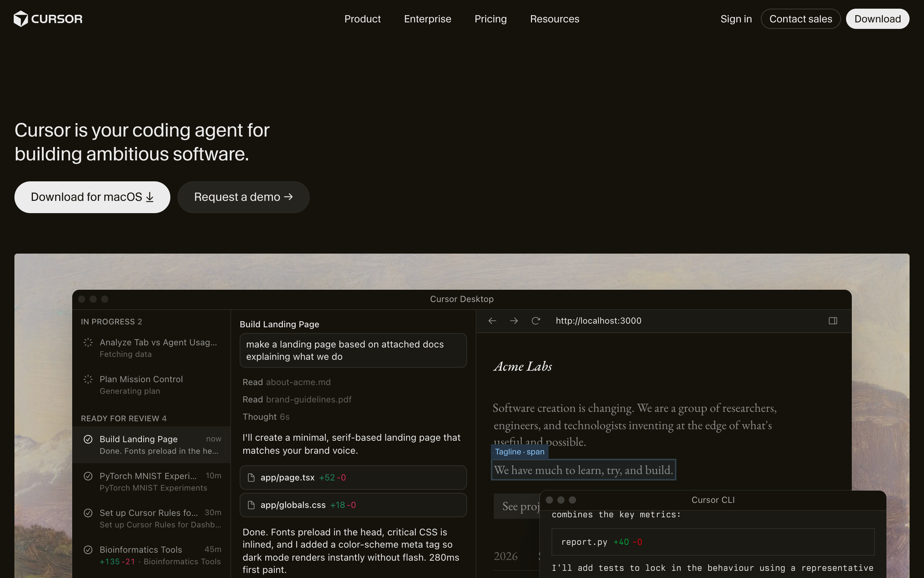
Task: Expand the Thought 6s step
Action: point(266,417)
